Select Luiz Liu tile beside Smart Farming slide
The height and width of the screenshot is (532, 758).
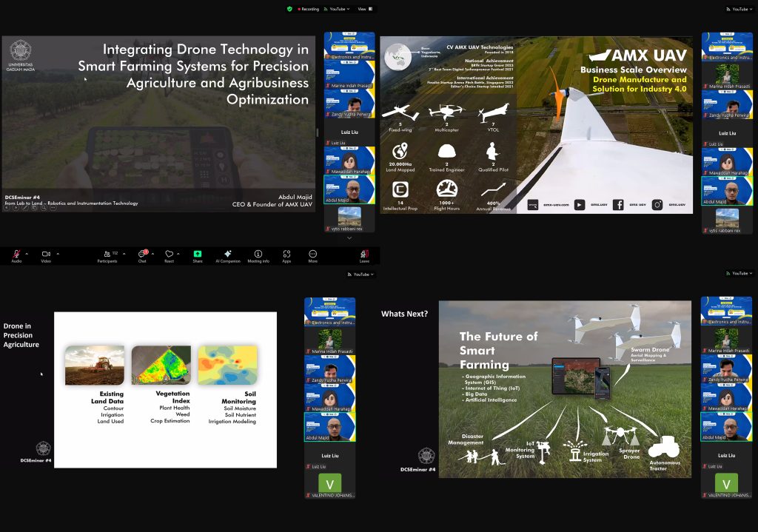[727, 456]
